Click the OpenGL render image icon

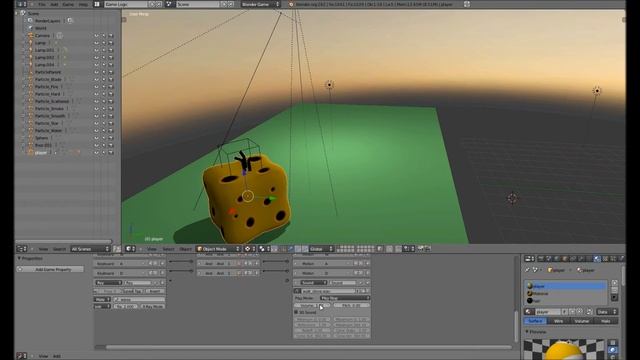(420, 249)
